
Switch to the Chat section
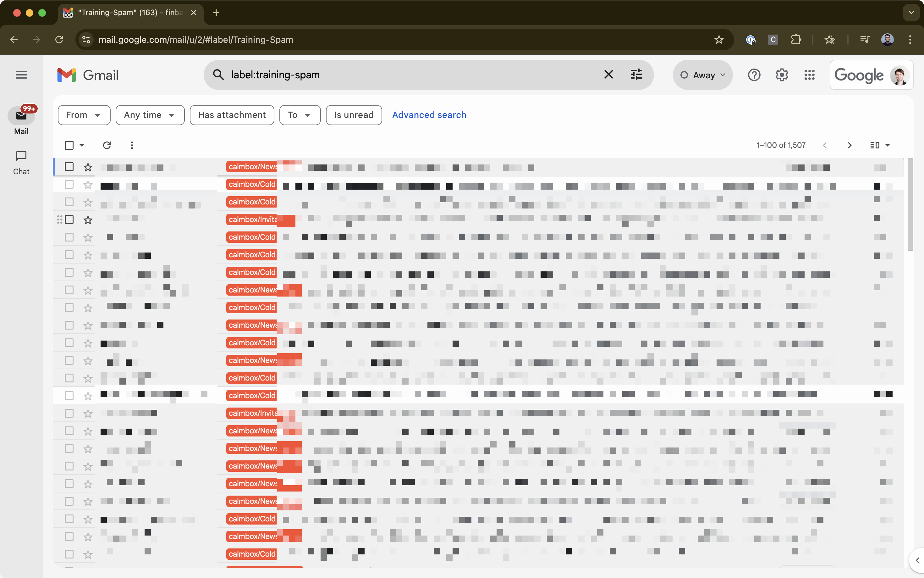21,162
